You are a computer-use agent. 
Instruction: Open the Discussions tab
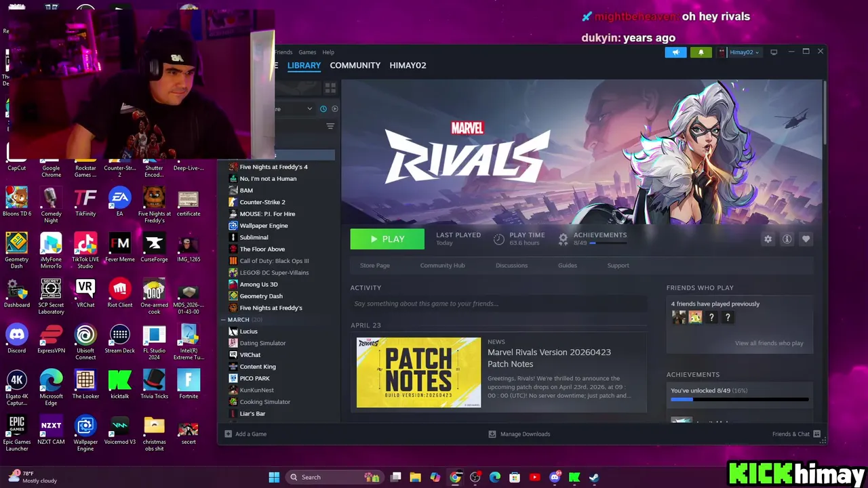[x=511, y=265]
